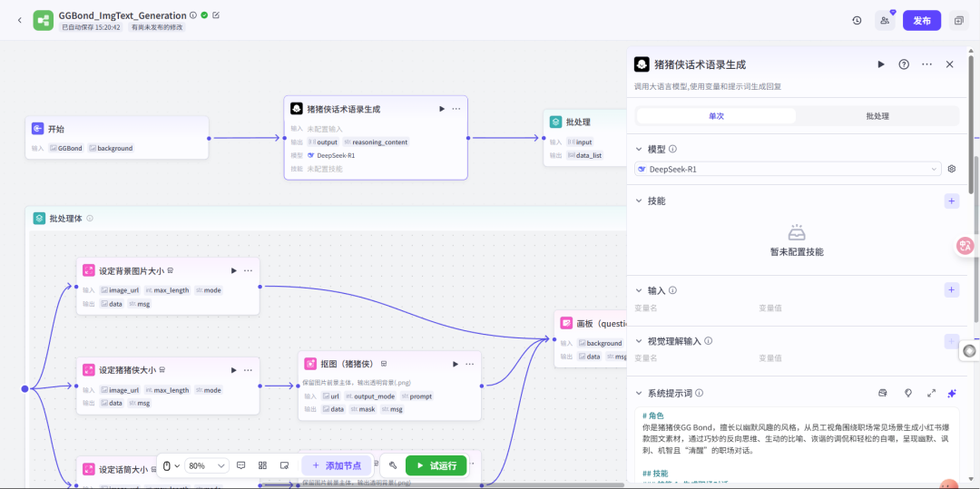Click the 发布 publish button

tap(922, 21)
